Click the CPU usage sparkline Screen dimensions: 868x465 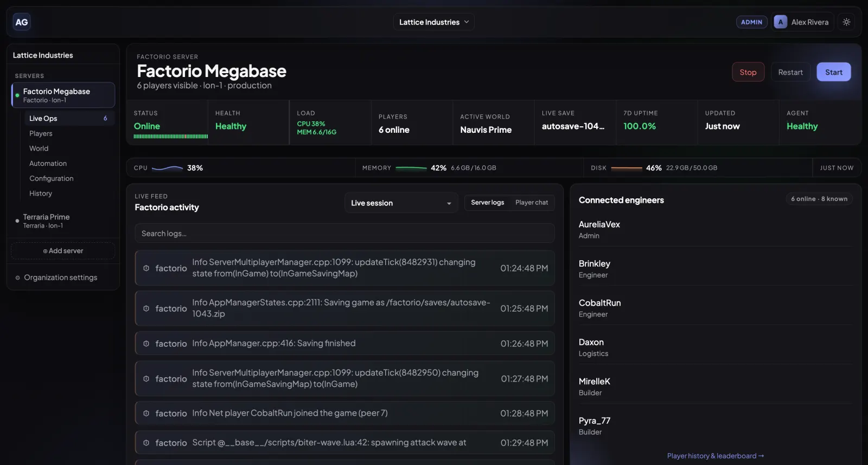click(x=167, y=168)
